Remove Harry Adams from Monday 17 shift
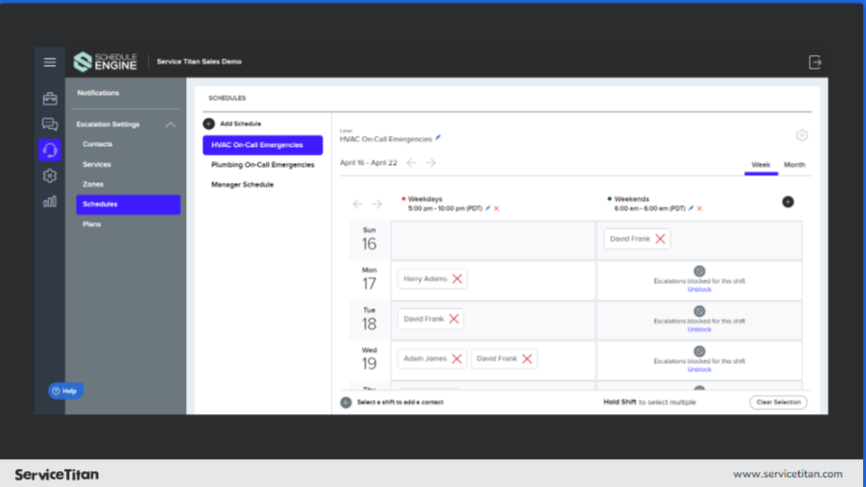Viewport: 866px width, 487px height. click(x=457, y=278)
